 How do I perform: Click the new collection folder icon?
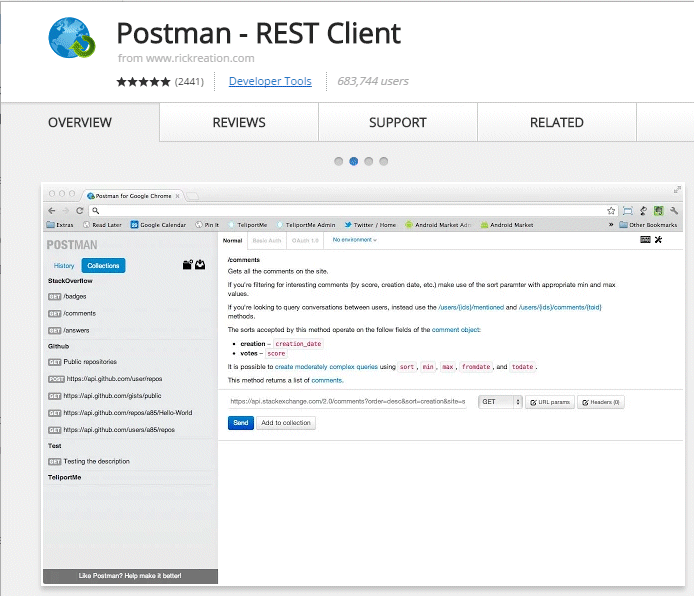[x=188, y=265]
